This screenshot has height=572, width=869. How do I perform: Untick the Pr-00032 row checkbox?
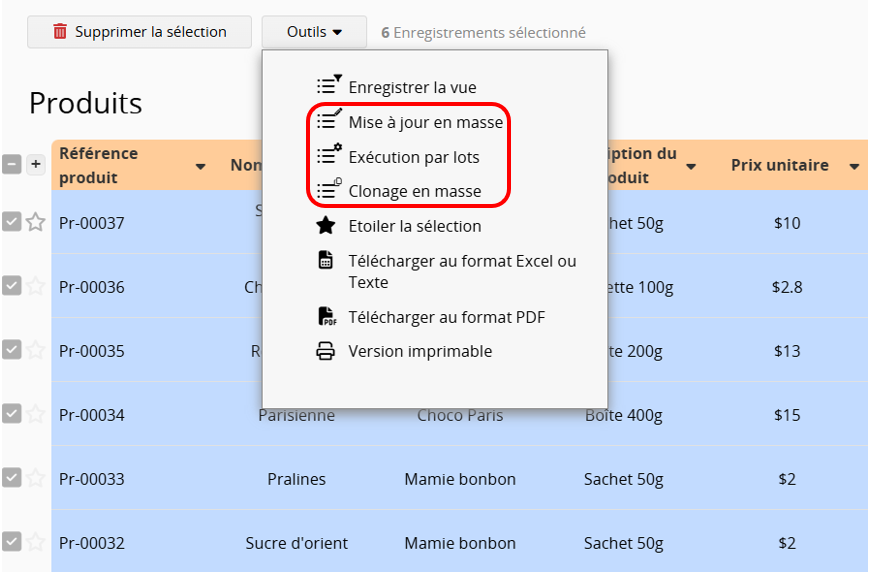tap(11, 542)
